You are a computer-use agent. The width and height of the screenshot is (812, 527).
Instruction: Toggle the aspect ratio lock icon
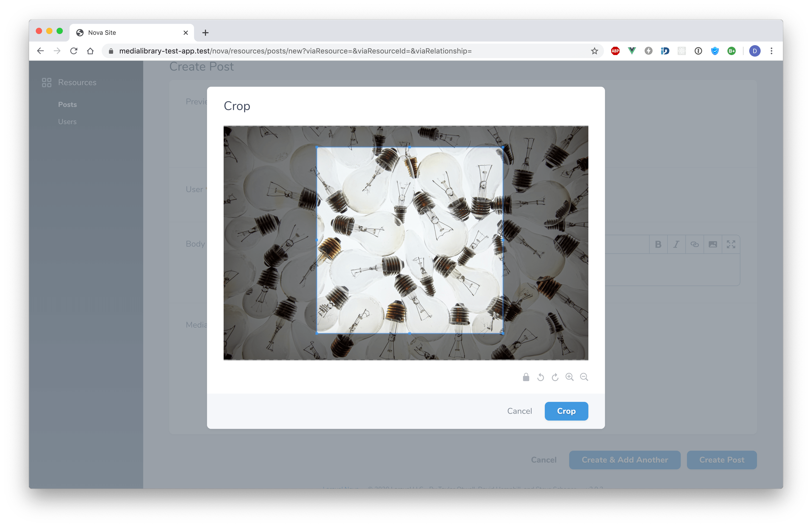coord(526,377)
